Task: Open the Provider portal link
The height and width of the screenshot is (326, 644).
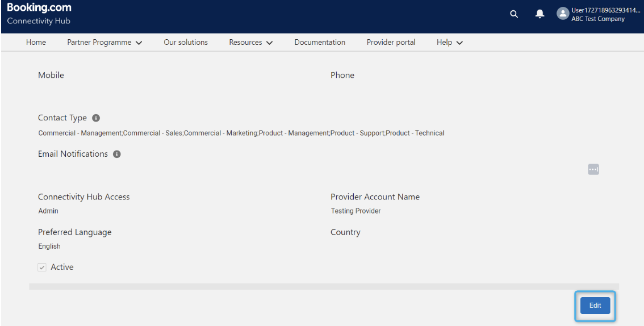Action: [391, 43]
